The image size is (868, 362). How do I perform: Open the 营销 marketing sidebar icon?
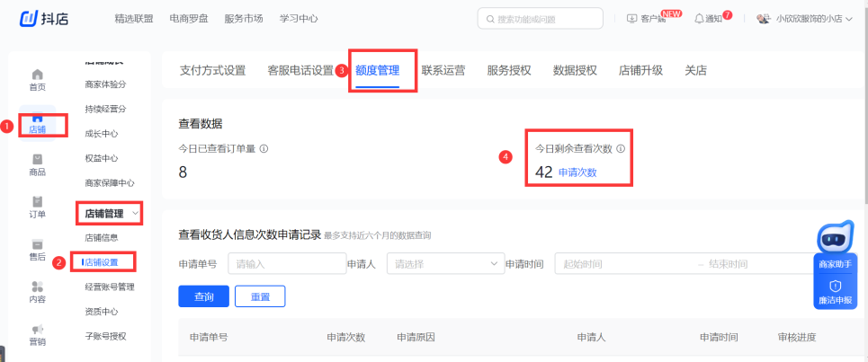(37, 330)
